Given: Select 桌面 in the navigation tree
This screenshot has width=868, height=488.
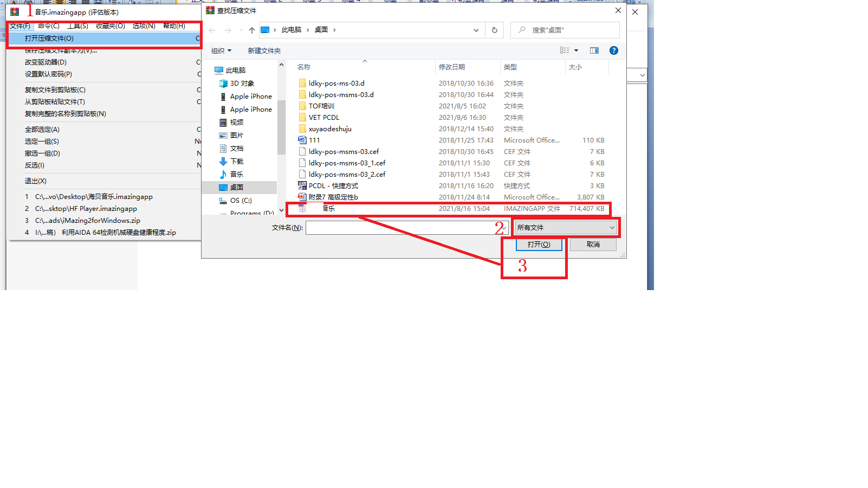Looking at the screenshot, I should (x=237, y=188).
